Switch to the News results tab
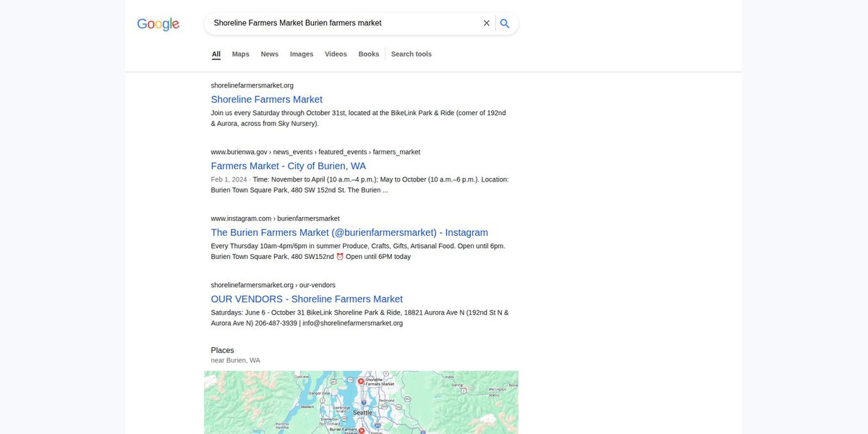The image size is (868, 434). [270, 54]
